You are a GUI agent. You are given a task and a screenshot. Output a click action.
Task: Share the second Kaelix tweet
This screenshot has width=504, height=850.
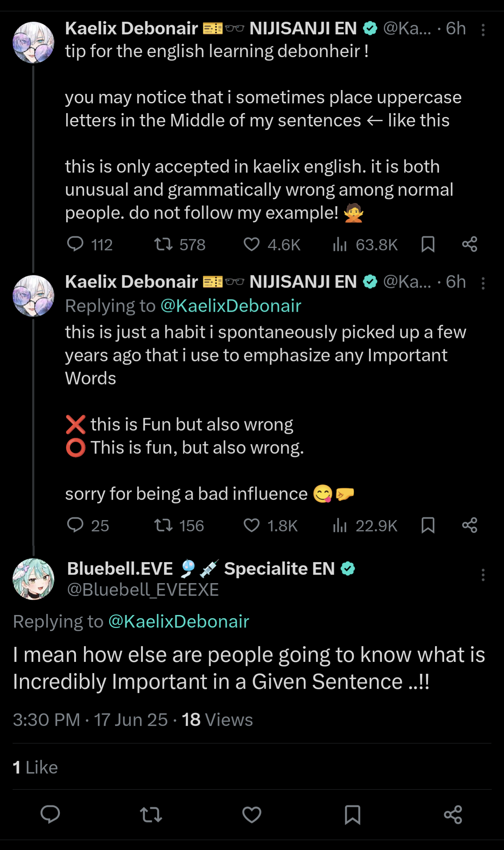470,525
